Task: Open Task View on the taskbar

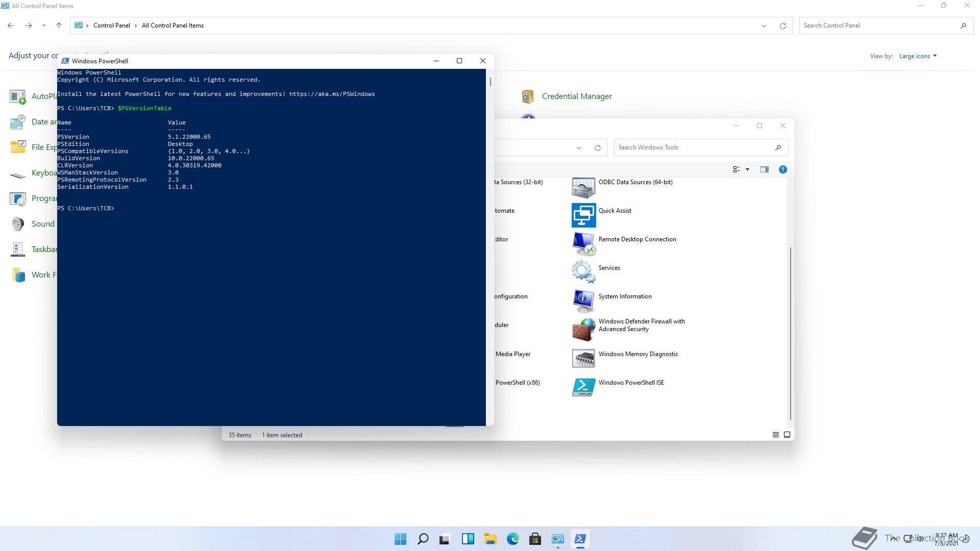Action: 446,539
